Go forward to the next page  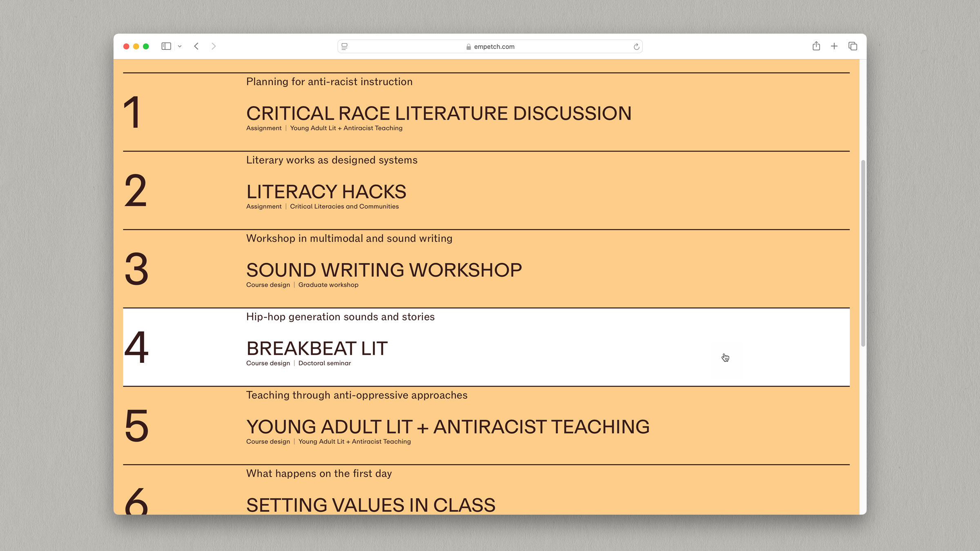tap(214, 46)
